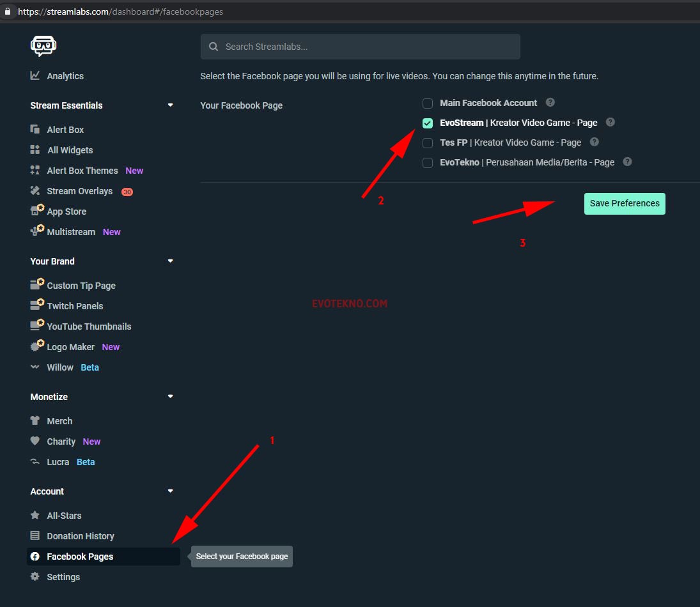700x607 pixels.
Task: Collapse the Your Brand section arrow
Action: [170, 261]
